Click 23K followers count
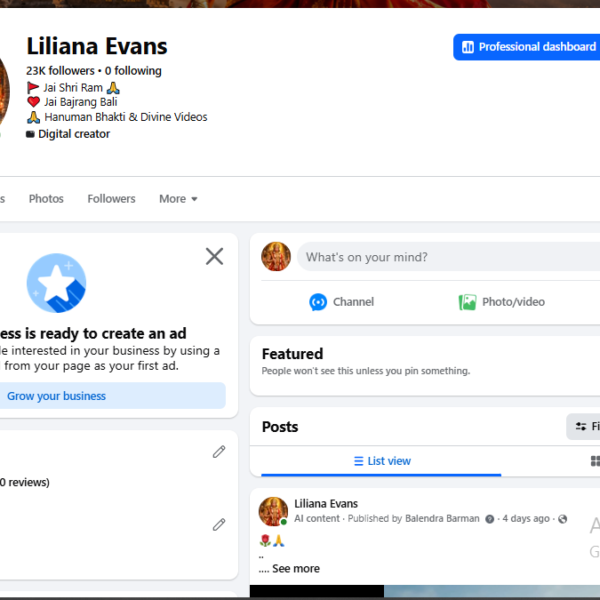Image resolution: width=600 pixels, height=600 pixels. pyautogui.click(x=60, y=71)
